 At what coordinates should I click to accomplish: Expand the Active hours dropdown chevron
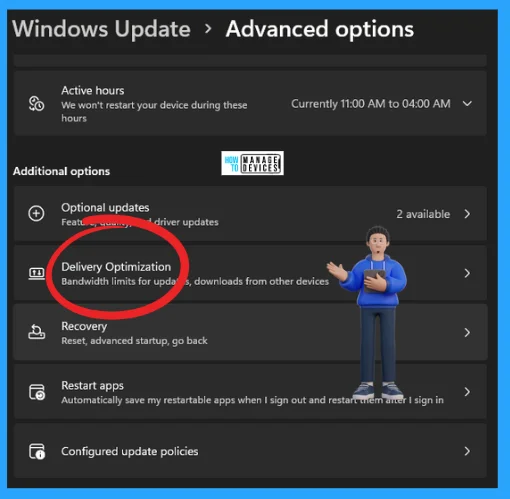(467, 104)
